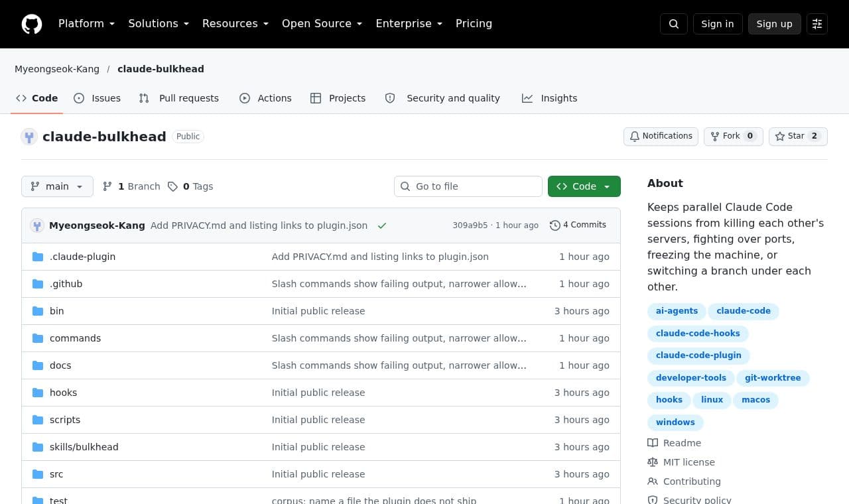View the 1 Branch link

point(131,186)
